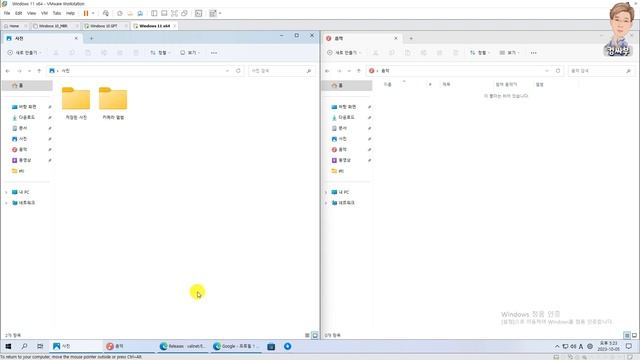Open the Windows Start button
640x360 pixels.
(x=8, y=346)
